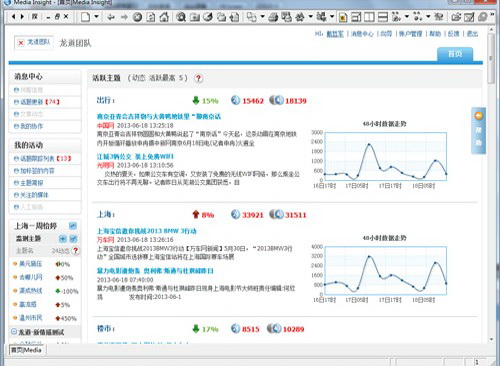Click the magnifier search toolbar icon
The height and width of the screenshot is (366, 500).
coord(181,17)
